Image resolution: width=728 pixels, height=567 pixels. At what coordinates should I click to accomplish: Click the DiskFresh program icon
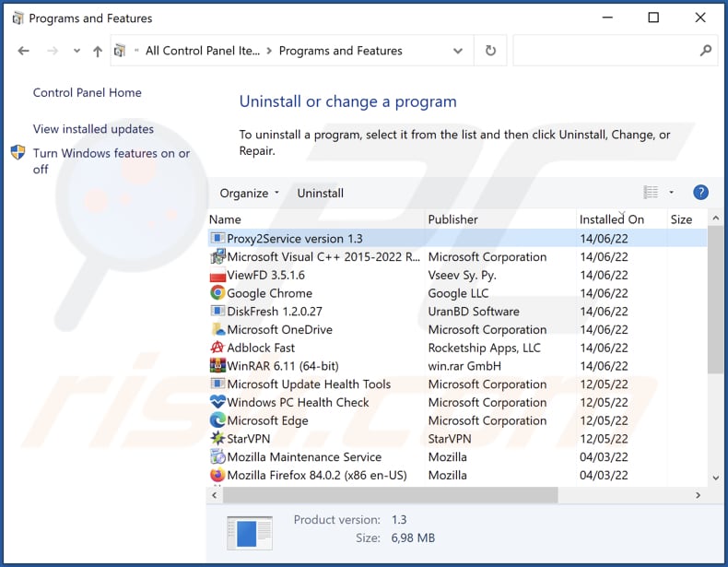(217, 311)
